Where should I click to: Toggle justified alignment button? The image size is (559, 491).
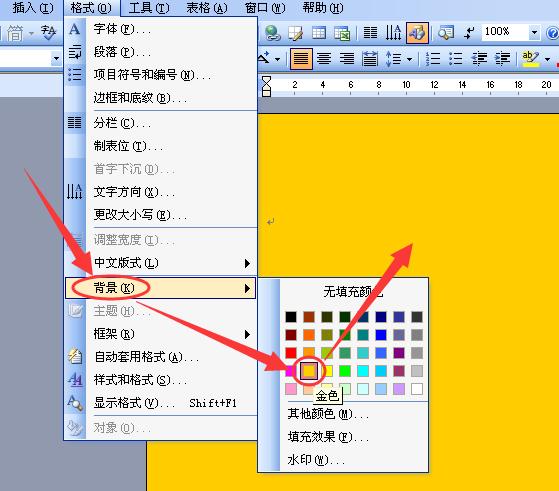(301, 58)
